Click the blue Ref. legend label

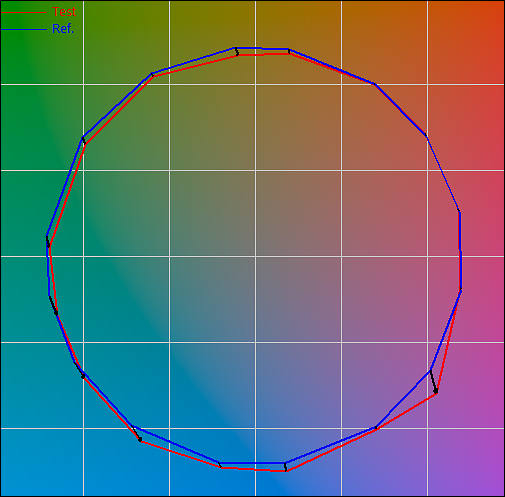coord(63,29)
